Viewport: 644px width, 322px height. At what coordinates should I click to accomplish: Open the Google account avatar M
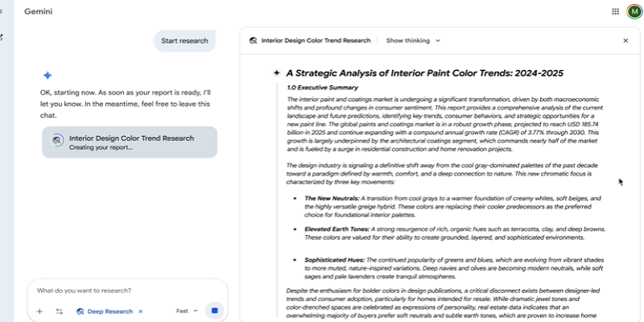(x=634, y=11)
